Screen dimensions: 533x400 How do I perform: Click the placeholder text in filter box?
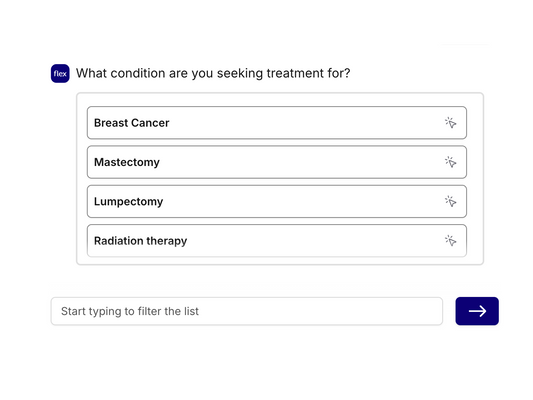pyautogui.click(x=130, y=311)
